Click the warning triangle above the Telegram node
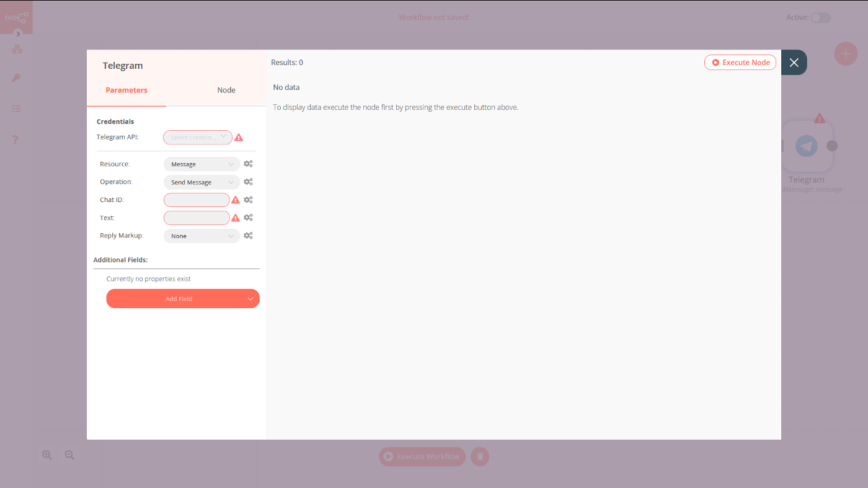868x488 pixels. click(820, 118)
